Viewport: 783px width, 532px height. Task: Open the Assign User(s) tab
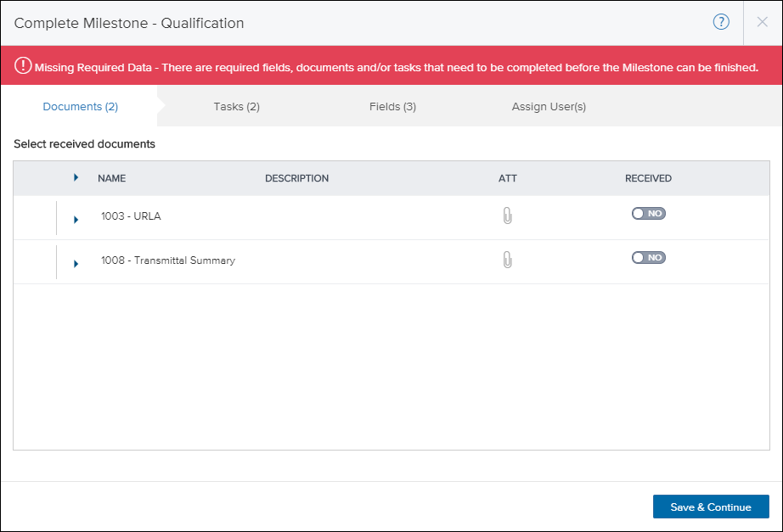tap(549, 106)
